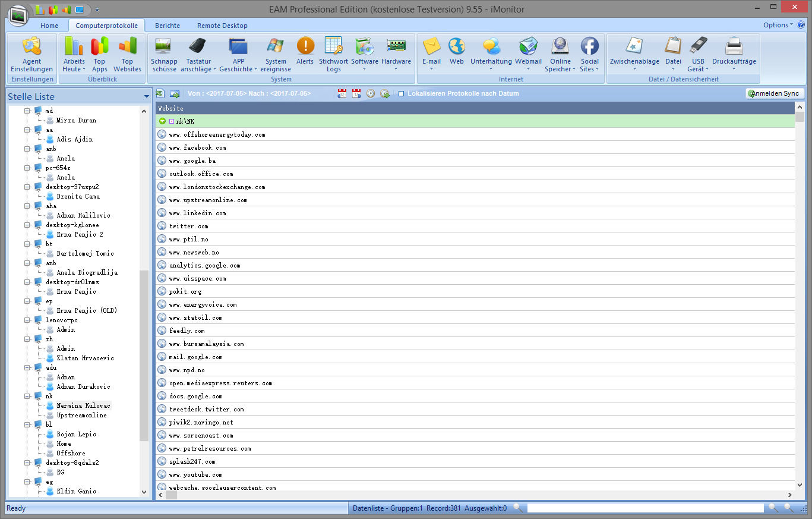812x519 pixels.
Task: Collapse the nk\NK group row
Action: coord(162,121)
